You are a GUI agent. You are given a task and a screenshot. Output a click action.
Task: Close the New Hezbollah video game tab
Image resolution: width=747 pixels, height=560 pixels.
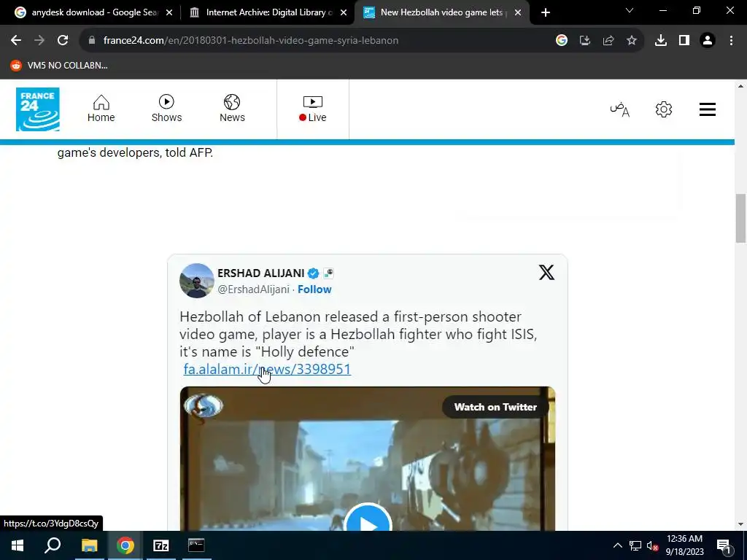click(518, 13)
